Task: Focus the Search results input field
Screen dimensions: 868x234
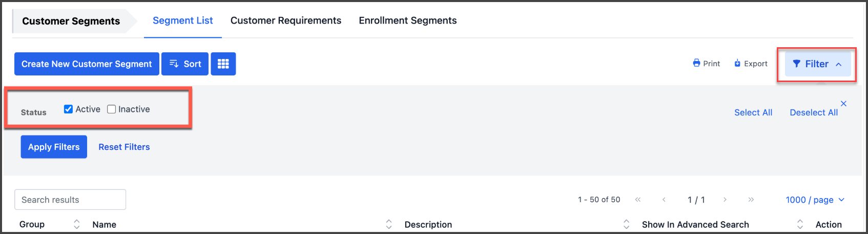Action: [70, 200]
